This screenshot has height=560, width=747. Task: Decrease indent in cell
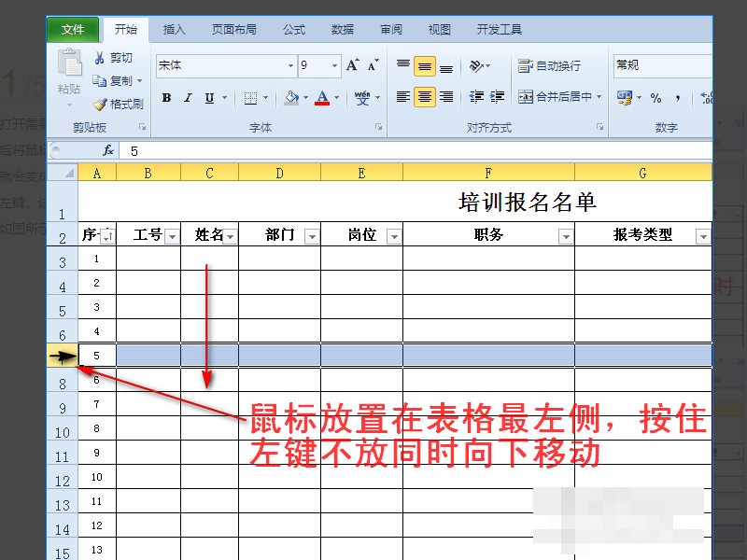click(x=476, y=97)
